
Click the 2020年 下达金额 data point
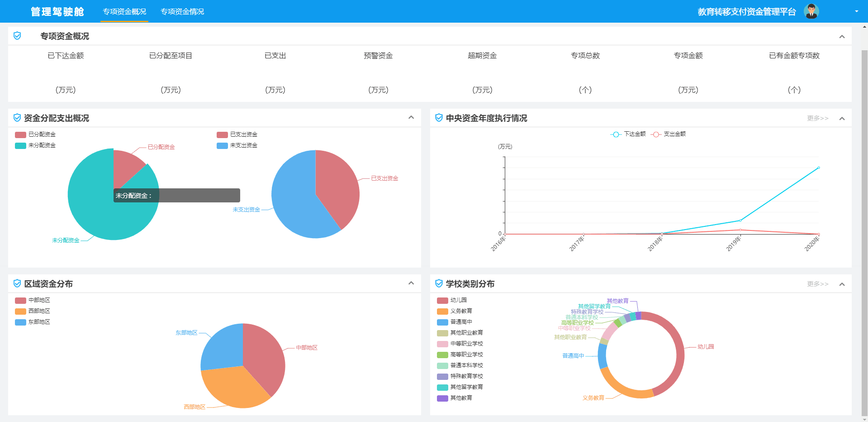(x=819, y=168)
